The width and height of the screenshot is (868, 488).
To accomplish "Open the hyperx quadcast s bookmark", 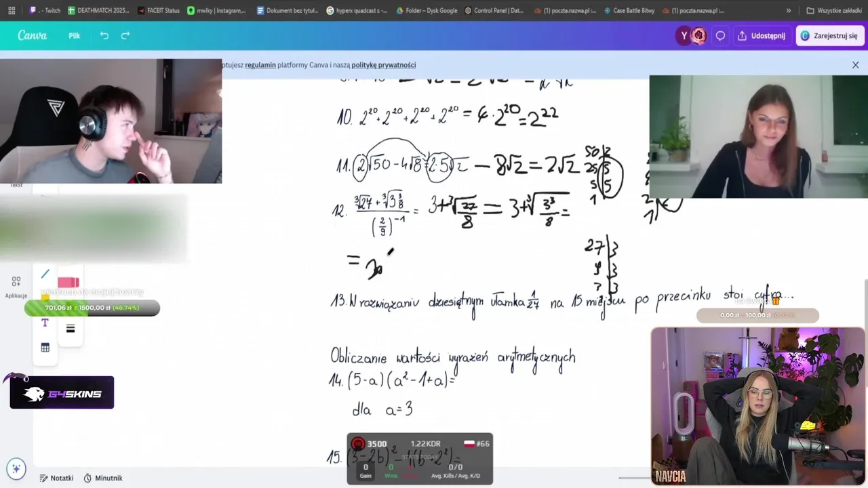I will pos(357,11).
